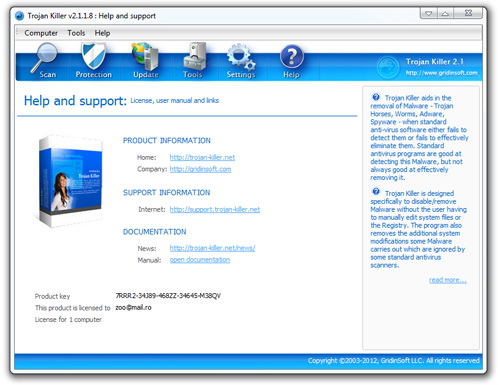Open the support.trojan-killer.net Internet link
The image size is (500, 385).
click(215, 209)
